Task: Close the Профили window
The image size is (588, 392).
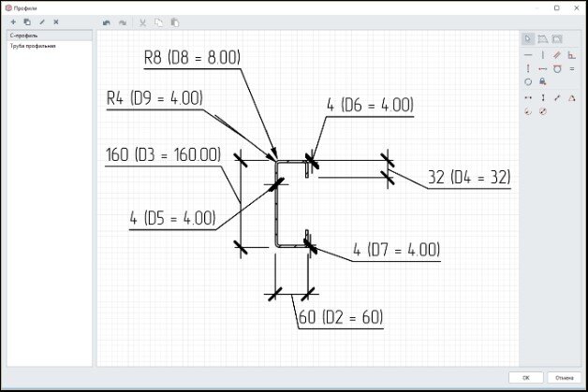Action: click(x=577, y=7)
